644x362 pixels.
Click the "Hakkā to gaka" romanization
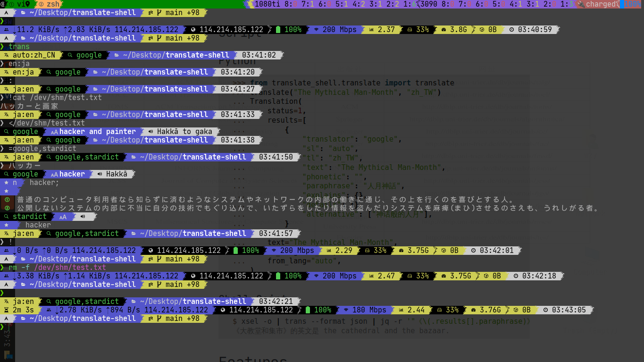click(x=184, y=131)
